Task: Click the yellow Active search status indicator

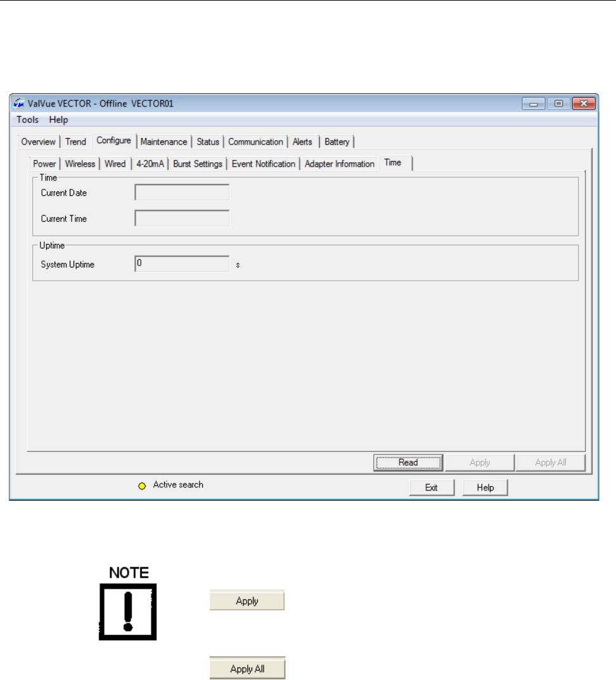Action: point(142,486)
